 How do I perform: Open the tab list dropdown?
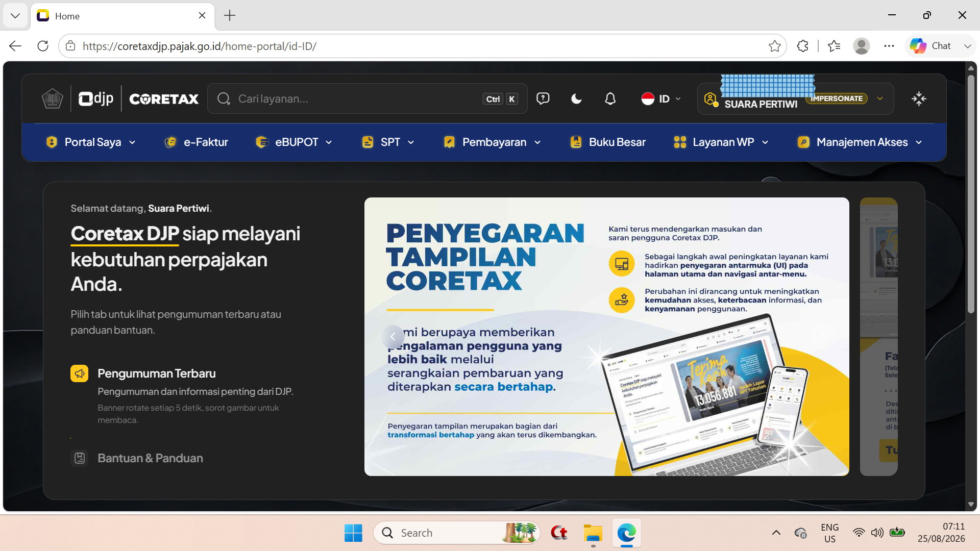[x=15, y=16]
